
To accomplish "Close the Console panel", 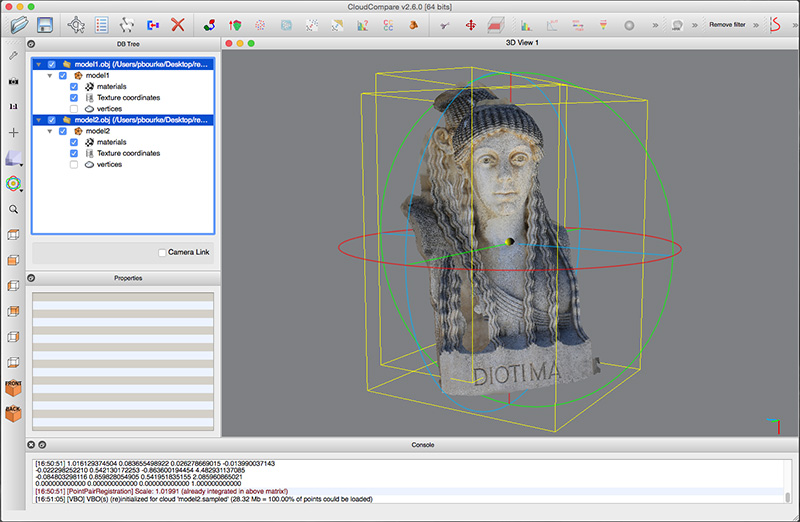I will pyautogui.click(x=31, y=444).
